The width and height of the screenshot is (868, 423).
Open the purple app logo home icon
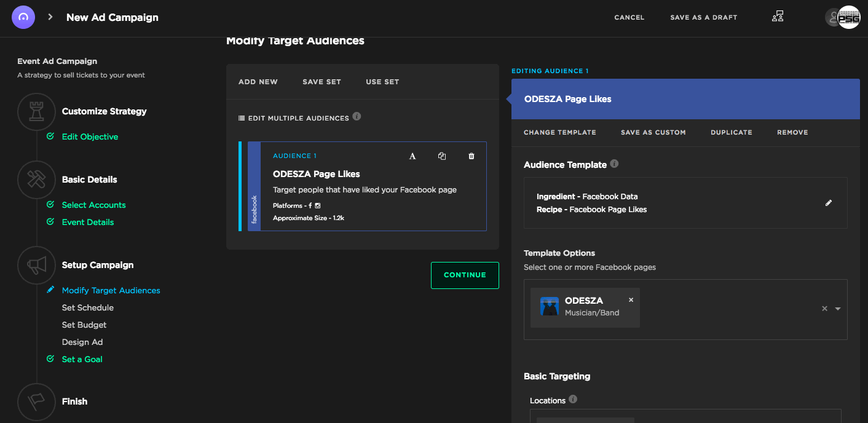pyautogui.click(x=23, y=17)
